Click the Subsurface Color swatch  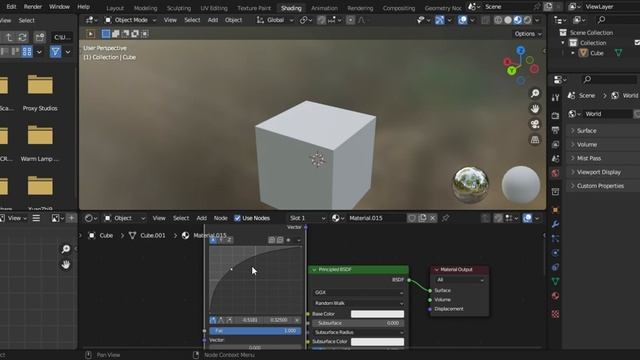(377, 342)
